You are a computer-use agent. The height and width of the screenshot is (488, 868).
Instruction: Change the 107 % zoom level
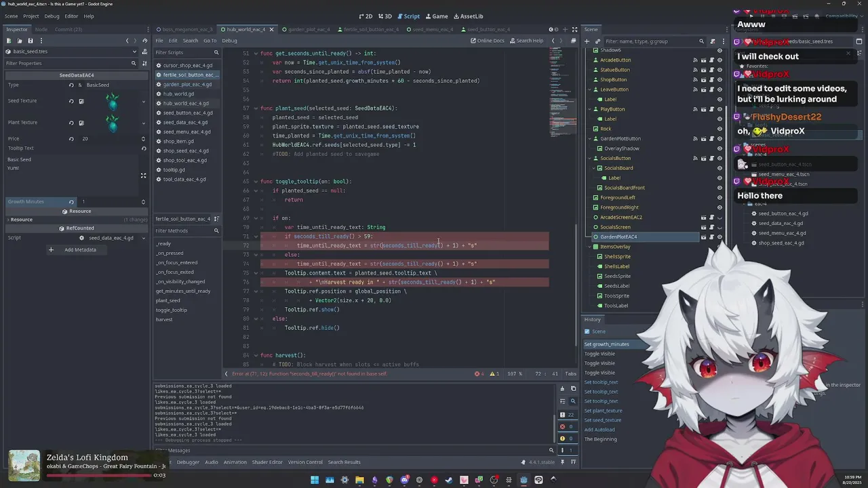coord(515,373)
